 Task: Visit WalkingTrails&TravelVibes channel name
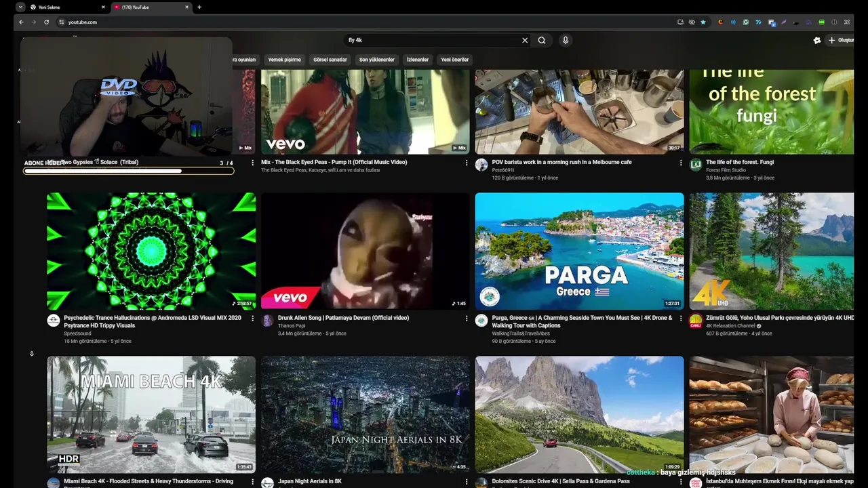click(x=521, y=333)
